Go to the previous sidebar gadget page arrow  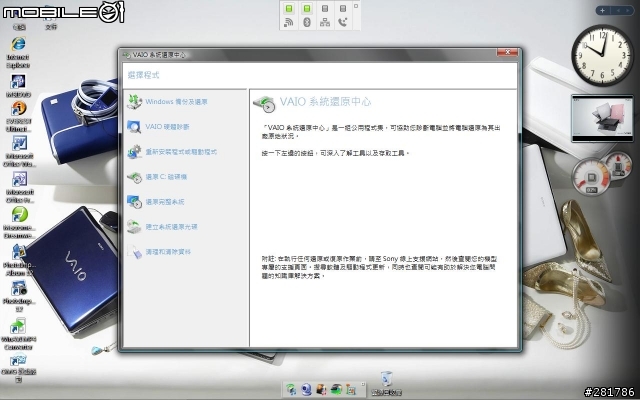(x=618, y=11)
